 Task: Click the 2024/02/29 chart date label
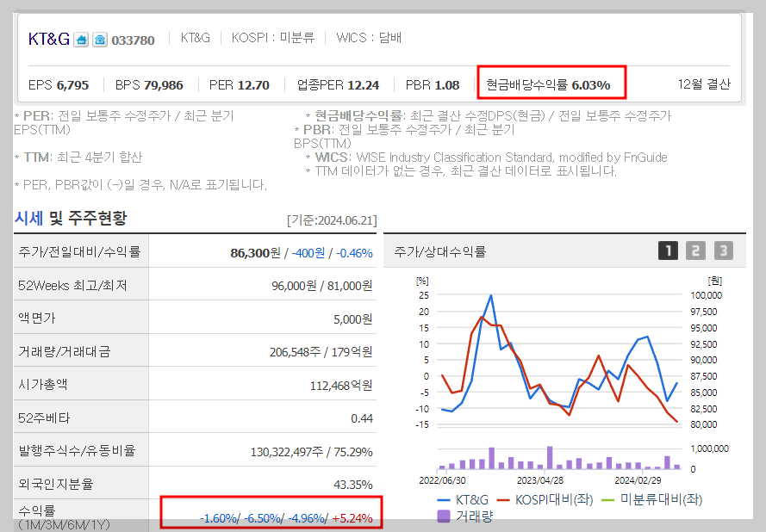tap(638, 480)
